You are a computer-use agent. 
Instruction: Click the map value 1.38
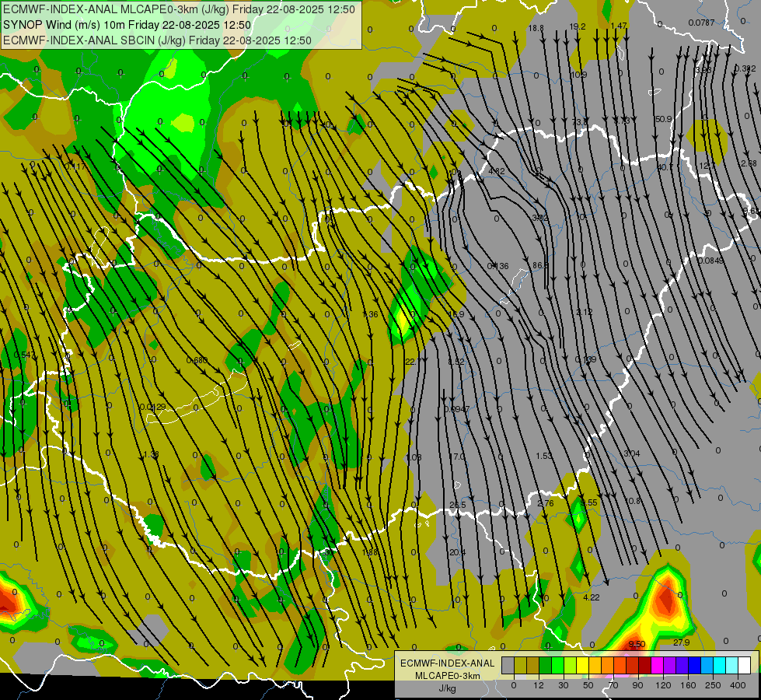[152, 455]
